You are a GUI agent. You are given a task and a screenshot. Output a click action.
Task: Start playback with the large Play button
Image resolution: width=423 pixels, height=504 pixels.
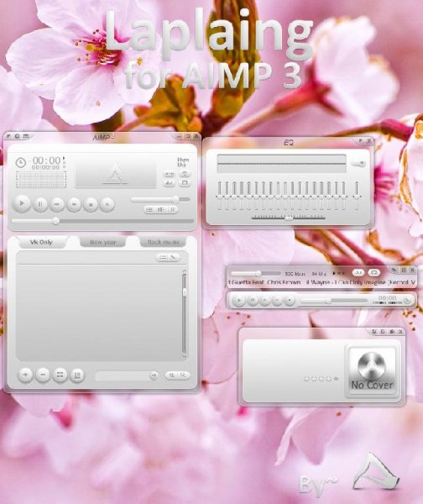click(x=22, y=204)
